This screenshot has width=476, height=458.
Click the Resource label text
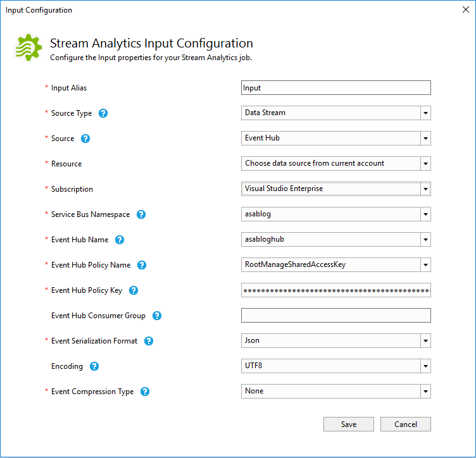[x=66, y=164]
